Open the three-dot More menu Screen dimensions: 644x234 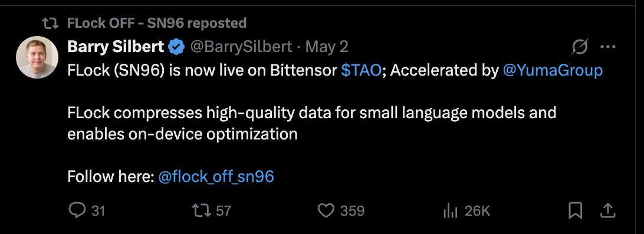(608, 47)
